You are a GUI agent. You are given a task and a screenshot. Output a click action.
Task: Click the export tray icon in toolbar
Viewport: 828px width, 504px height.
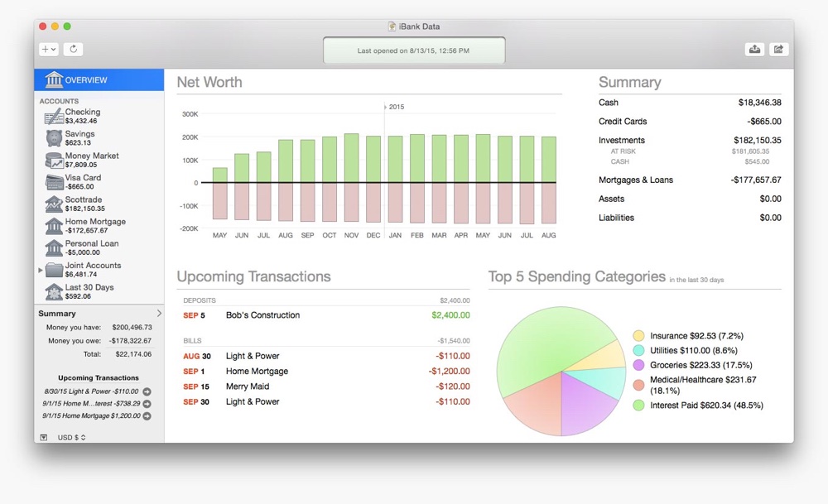[754, 50]
